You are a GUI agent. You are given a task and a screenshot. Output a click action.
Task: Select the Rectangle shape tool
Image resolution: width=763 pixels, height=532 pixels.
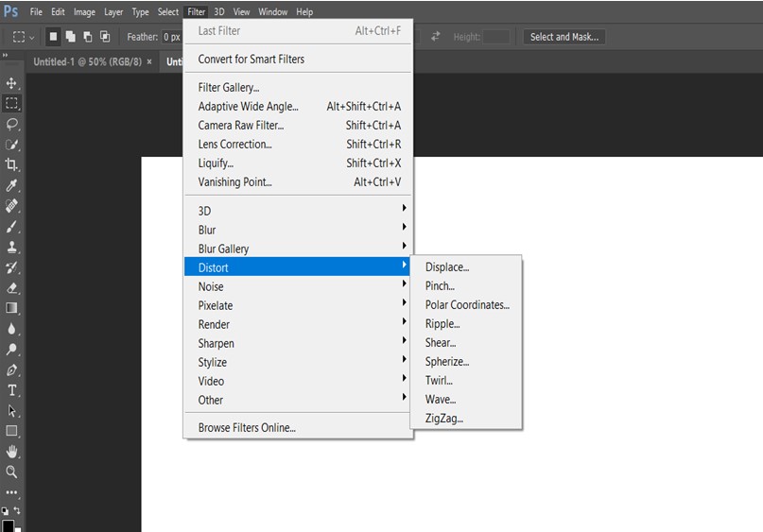point(11,431)
